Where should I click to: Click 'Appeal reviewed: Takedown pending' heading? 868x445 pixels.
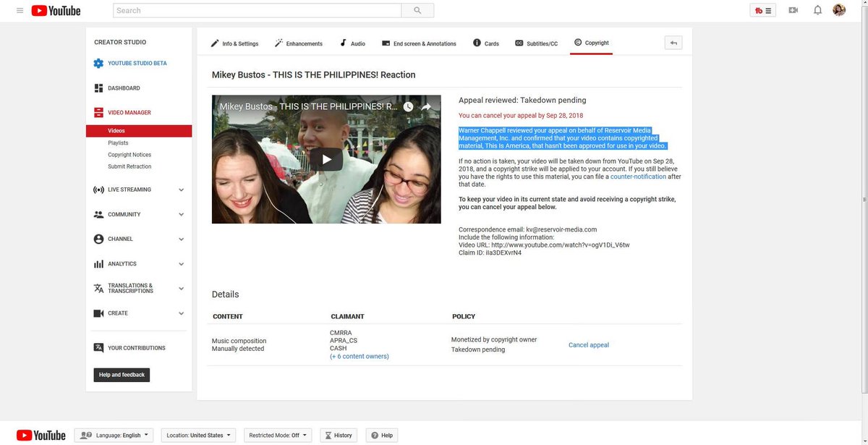(522, 100)
